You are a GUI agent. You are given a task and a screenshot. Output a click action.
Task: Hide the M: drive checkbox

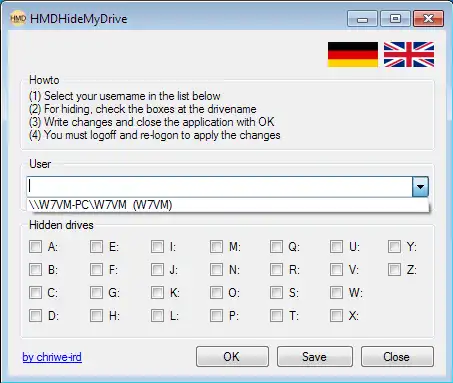[216, 247]
